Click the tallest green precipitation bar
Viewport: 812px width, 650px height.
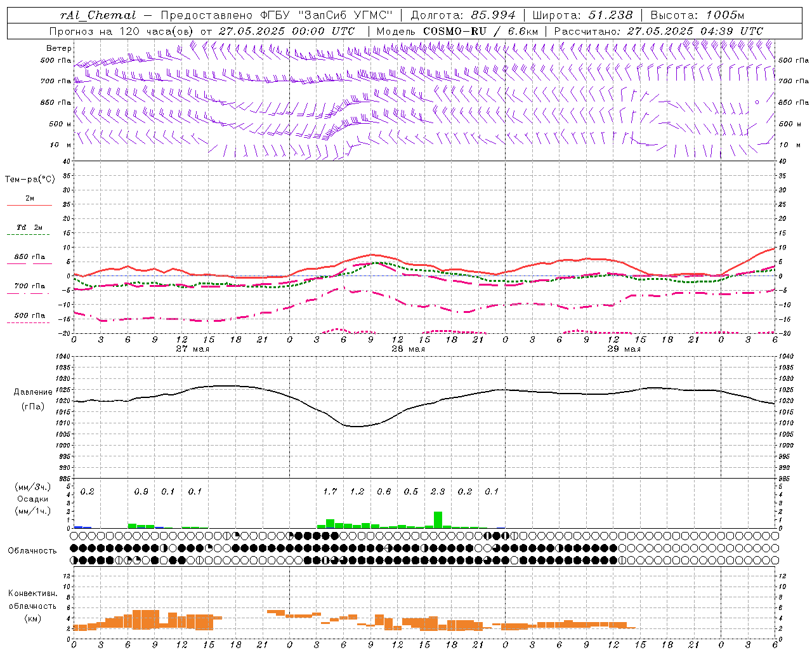pos(438,520)
